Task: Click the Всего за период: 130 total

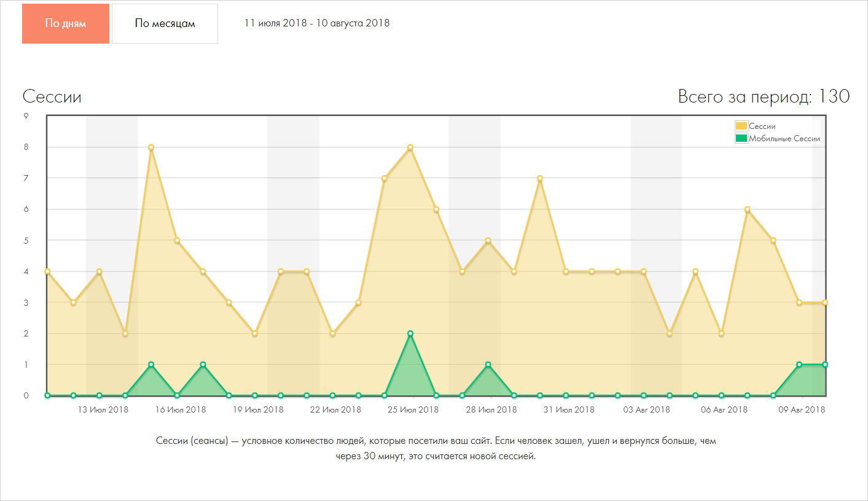Action: 764,96
